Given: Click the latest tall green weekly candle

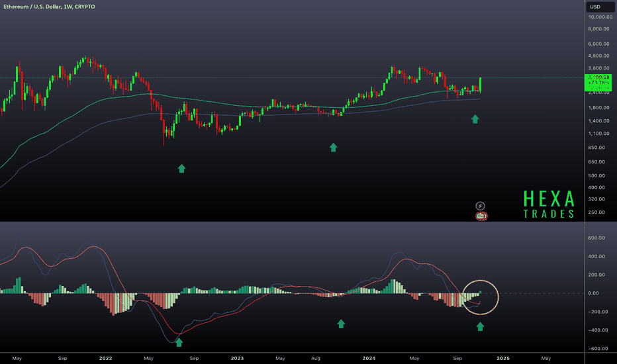Looking at the screenshot, I should click(x=481, y=85).
